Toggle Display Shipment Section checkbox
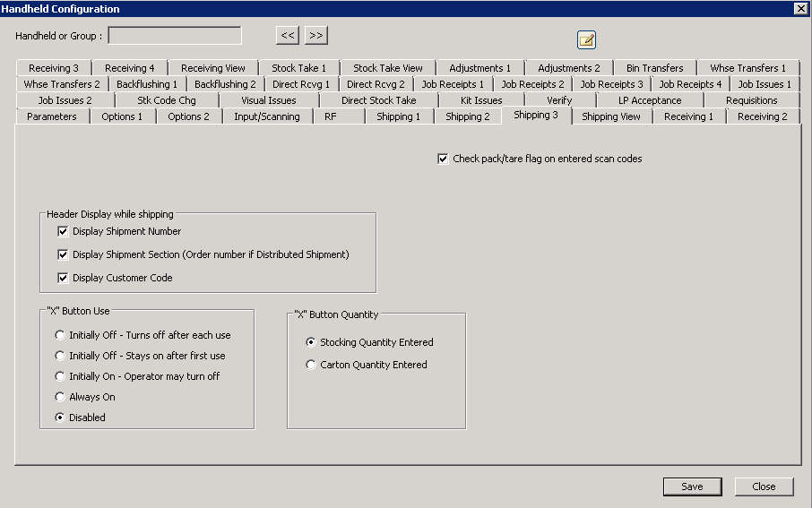This screenshot has width=812, height=508. pos(63,254)
